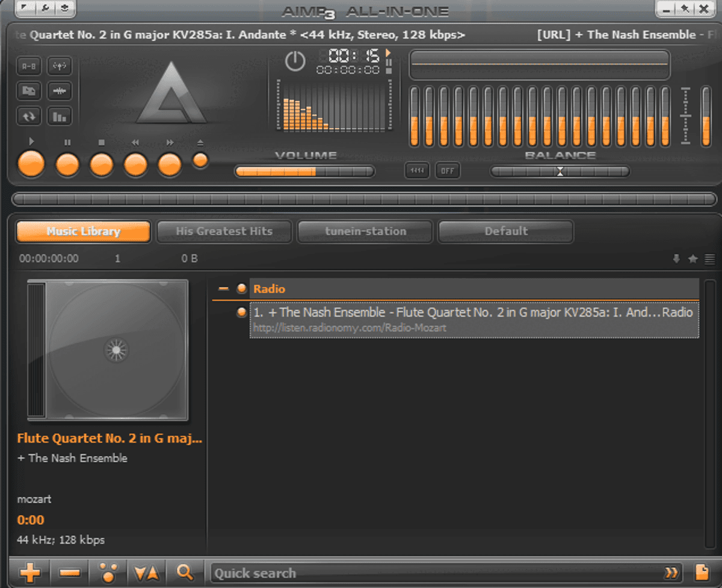Screen dimensions: 722x588
Task: Open the sound effects waveform icon
Action: pos(60,91)
